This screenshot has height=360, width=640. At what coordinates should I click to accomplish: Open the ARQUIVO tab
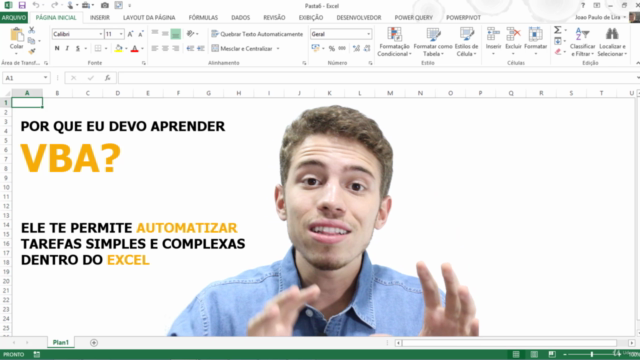(14, 18)
